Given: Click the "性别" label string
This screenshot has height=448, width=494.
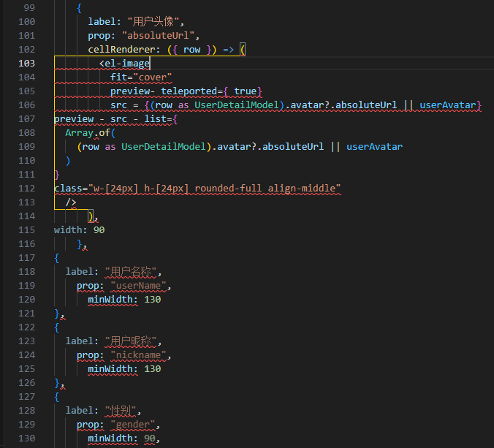Looking at the screenshot, I should click(121, 410).
